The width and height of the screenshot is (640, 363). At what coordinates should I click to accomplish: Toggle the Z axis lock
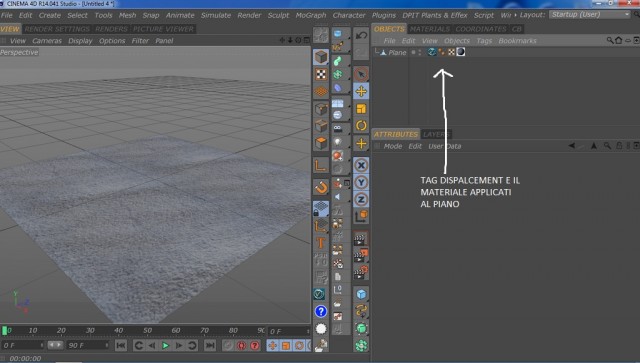pos(361,200)
